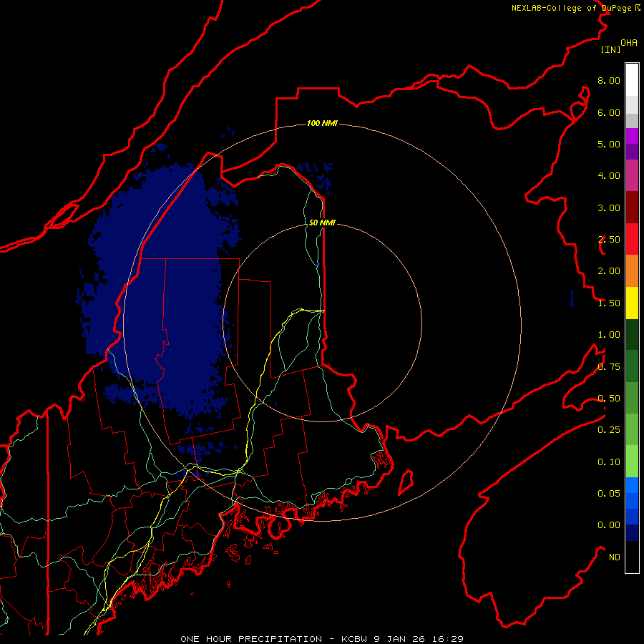
Task: Click the ND legend label
Action: (615, 557)
